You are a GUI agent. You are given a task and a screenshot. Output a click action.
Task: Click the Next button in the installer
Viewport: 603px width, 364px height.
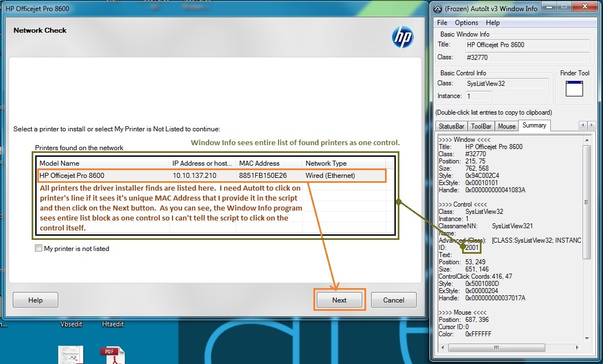(x=339, y=300)
